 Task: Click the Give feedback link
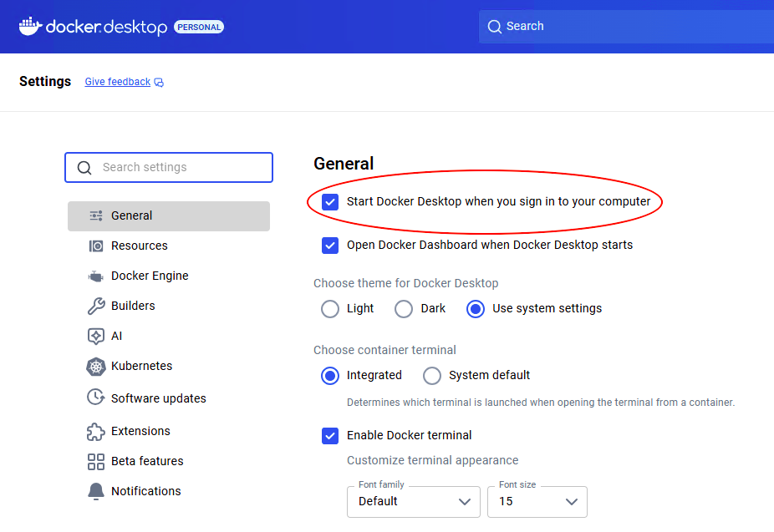pyautogui.click(x=118, y=82)
